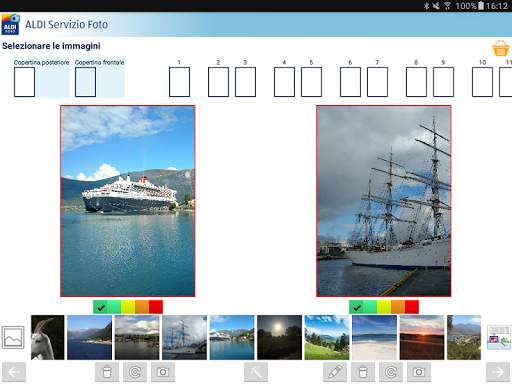This screenshot has height=384, width=512.
Task: Click the quality bar under cruise ship photo
Action: (x=128, y=307)
